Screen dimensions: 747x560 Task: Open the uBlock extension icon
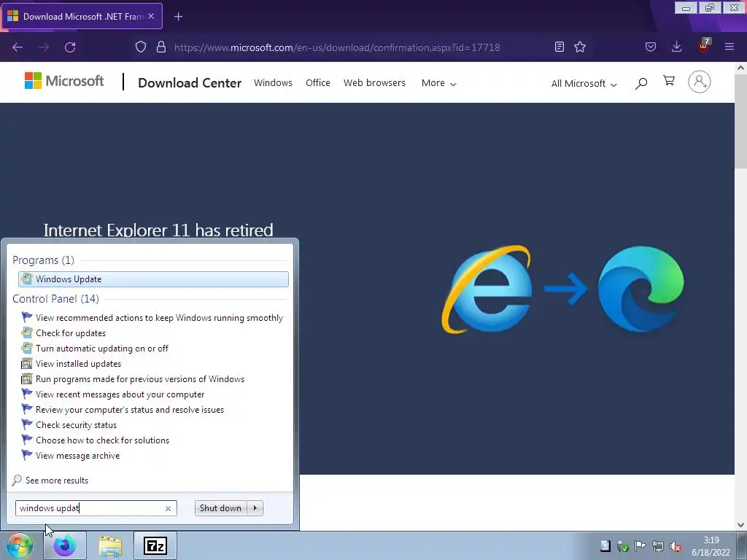(x=703, y=46)
